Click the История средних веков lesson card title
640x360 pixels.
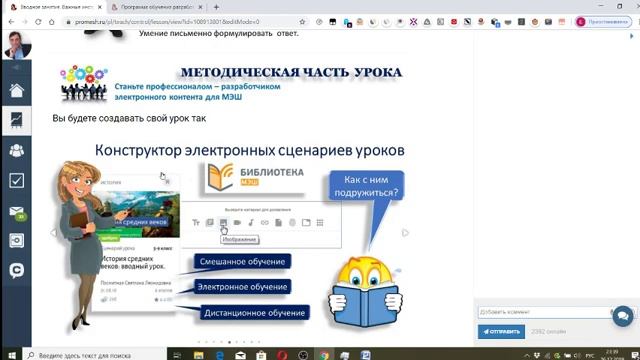click(133, 262)
